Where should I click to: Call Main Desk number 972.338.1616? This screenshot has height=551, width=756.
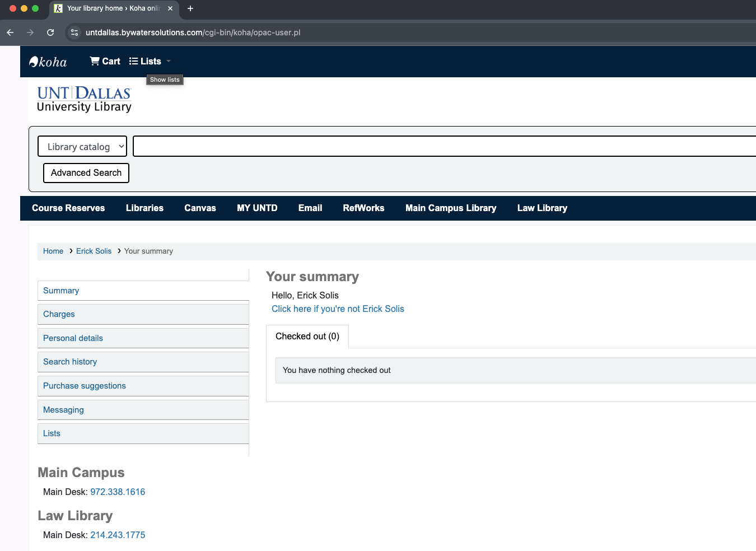coord(118,492)
